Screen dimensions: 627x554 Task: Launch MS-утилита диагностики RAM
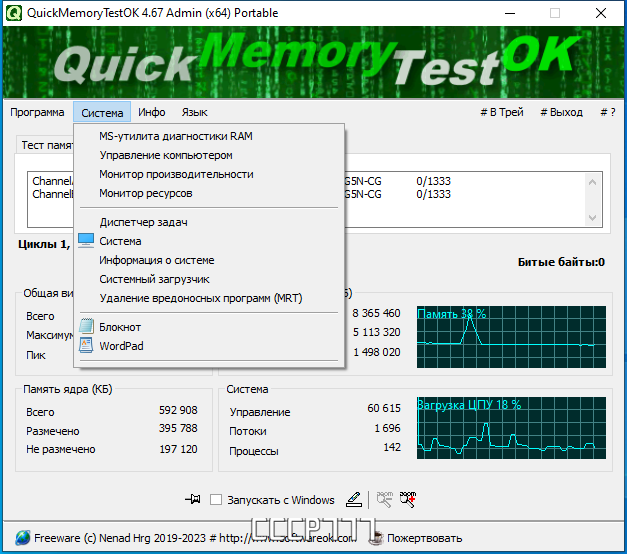tap(209, 136)
